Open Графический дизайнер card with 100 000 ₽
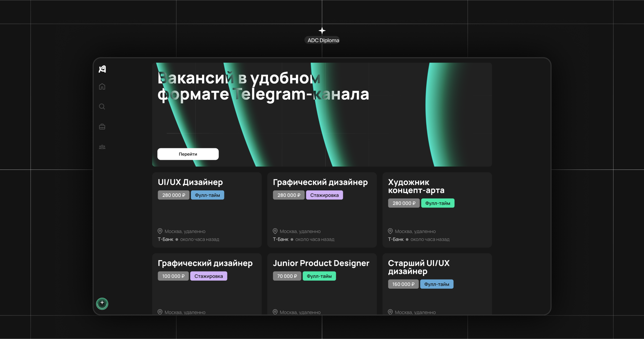The image size is (644, 339). [x=207, y=284]
